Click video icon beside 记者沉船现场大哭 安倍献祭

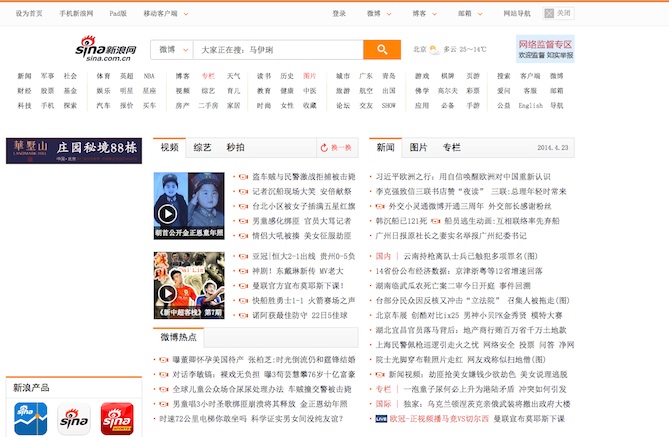[x=243, y=192]
